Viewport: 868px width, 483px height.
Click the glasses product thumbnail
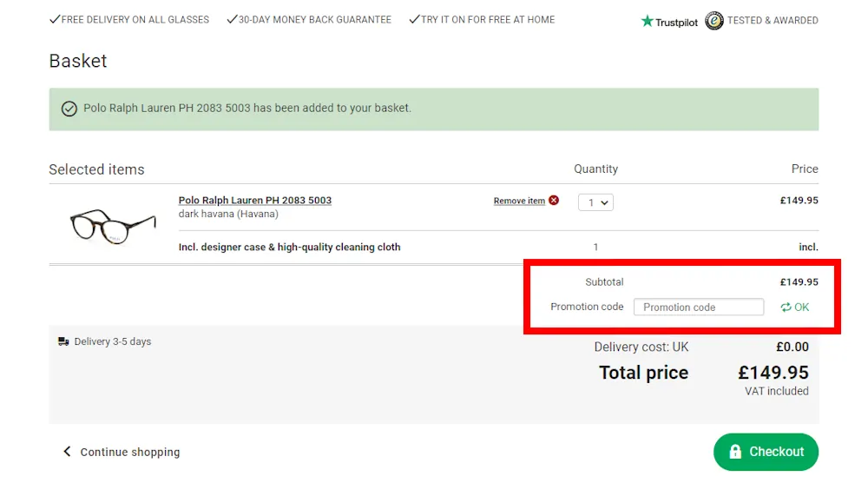(112, 226)
